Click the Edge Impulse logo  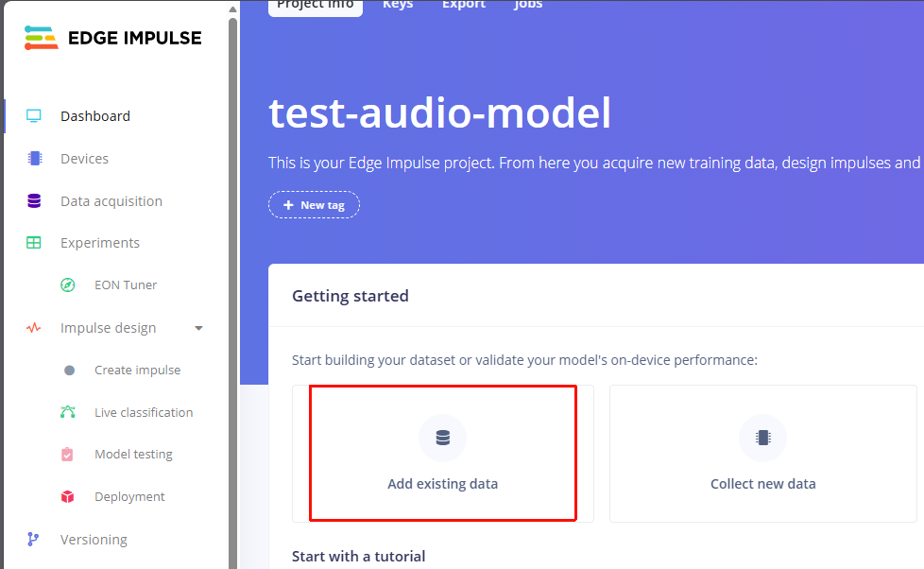[x=113, y=38]
